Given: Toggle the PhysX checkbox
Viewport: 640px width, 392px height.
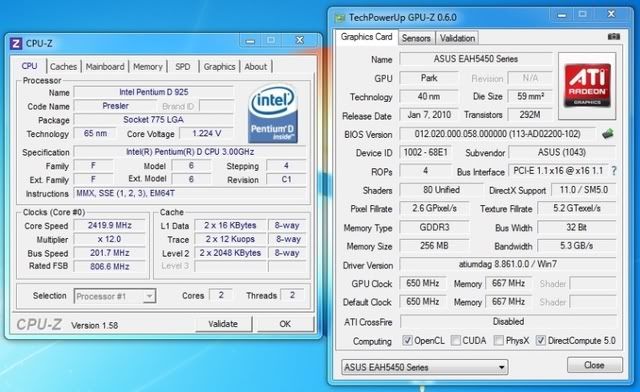Looking at the screenshot, I should coord(498,340).
